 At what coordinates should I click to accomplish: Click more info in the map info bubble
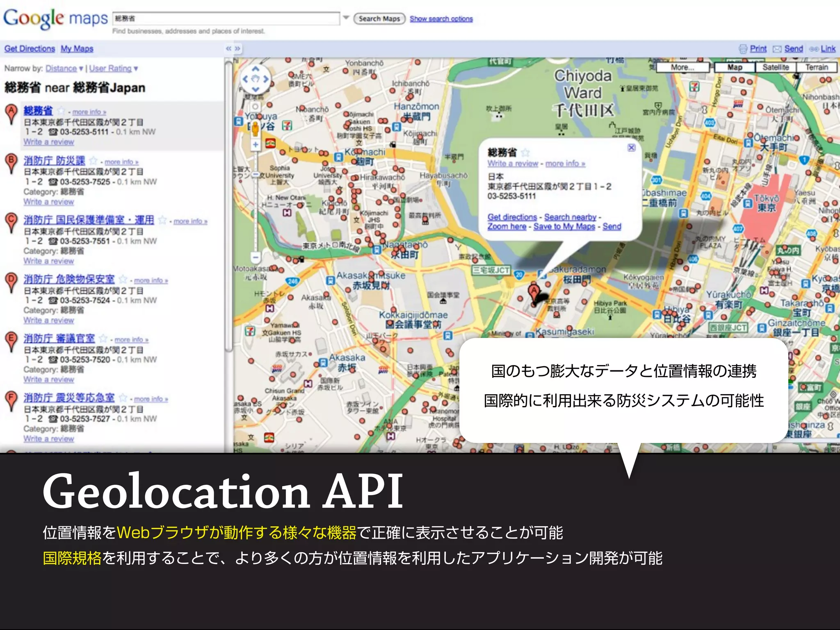point(565,163)
